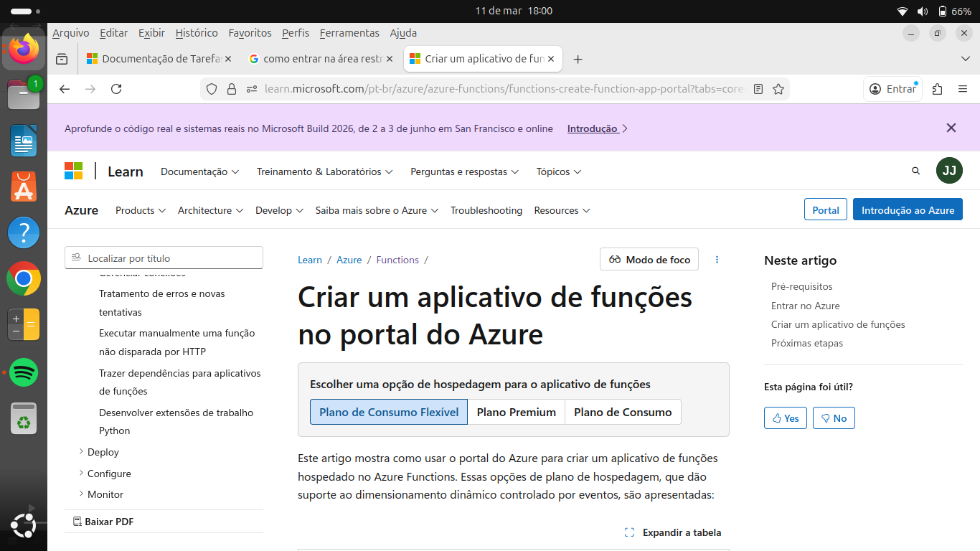This screenshot has height=551, width=980.
Task: Click Expandir a tabela
Action: click(673, 532)
